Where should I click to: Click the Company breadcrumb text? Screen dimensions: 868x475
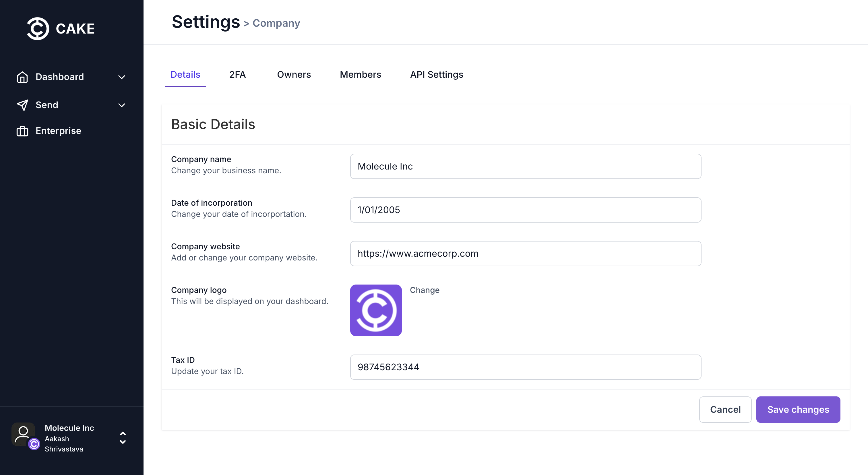tap(276, 23)
